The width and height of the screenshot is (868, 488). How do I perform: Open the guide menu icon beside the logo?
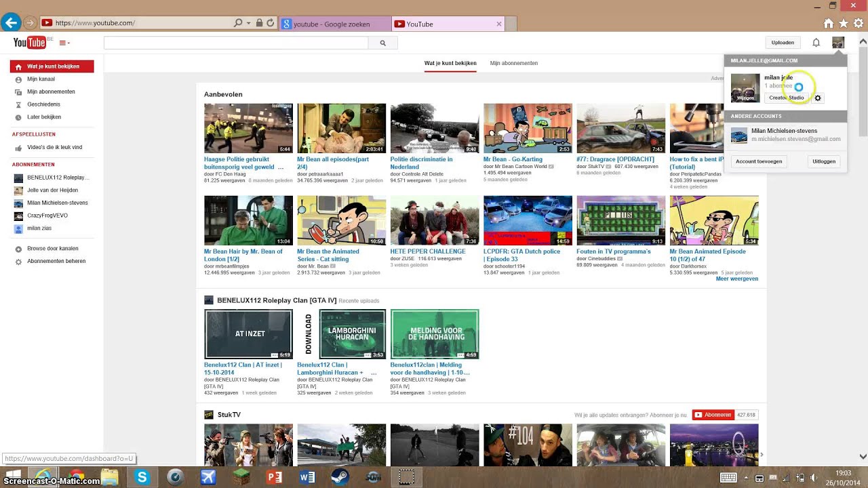coord(64,43)
